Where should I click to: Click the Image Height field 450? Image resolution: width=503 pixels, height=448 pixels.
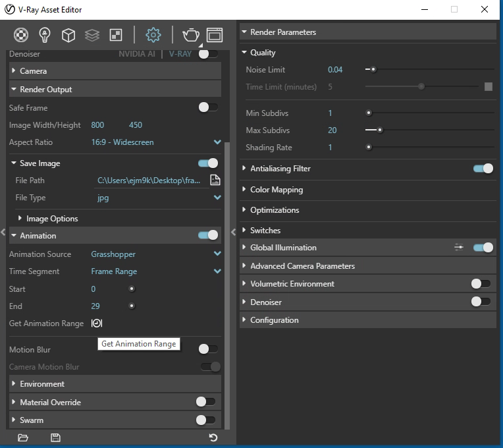coord(136,125)
